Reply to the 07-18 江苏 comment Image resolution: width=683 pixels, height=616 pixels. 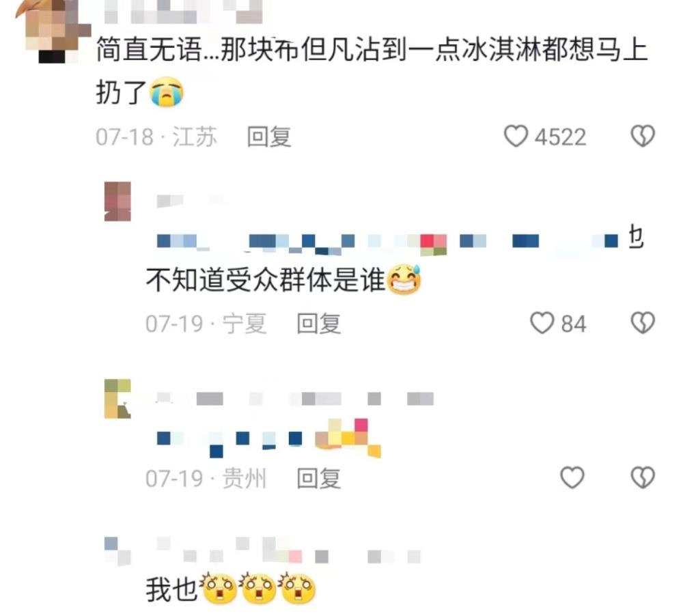pyautogui.click(x=269, y=137)
